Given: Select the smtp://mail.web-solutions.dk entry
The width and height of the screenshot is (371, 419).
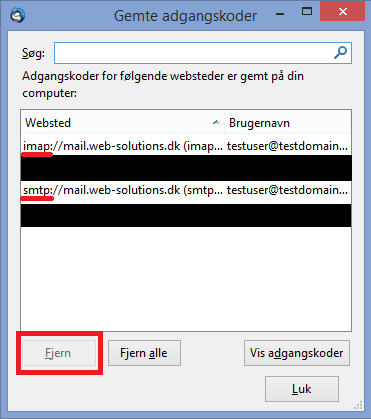Looking at the screenshot, I should (x=186, y=190).
